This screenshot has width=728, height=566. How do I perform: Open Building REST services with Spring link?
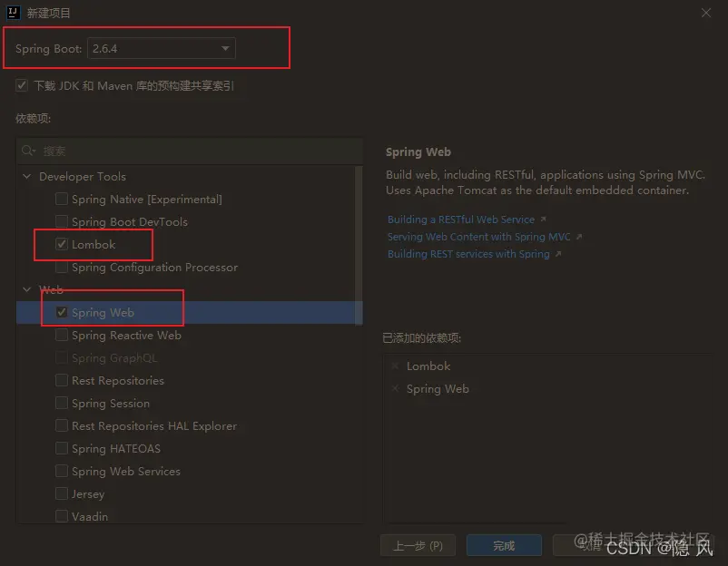pos(468,254)
